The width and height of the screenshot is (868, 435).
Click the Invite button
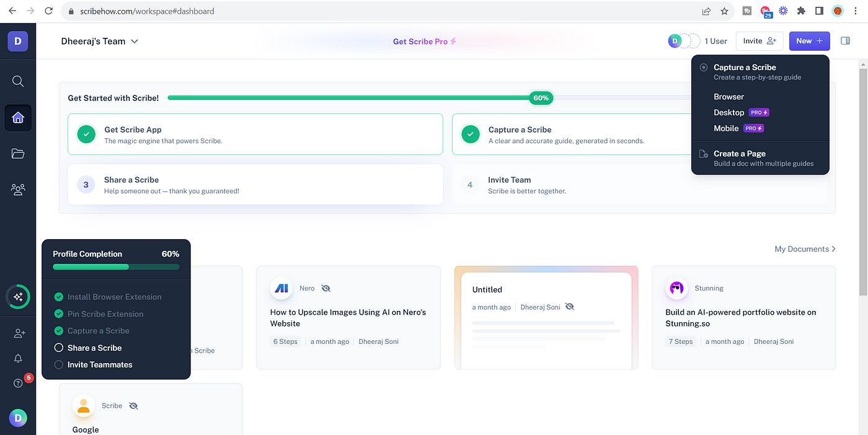point(759,41)
